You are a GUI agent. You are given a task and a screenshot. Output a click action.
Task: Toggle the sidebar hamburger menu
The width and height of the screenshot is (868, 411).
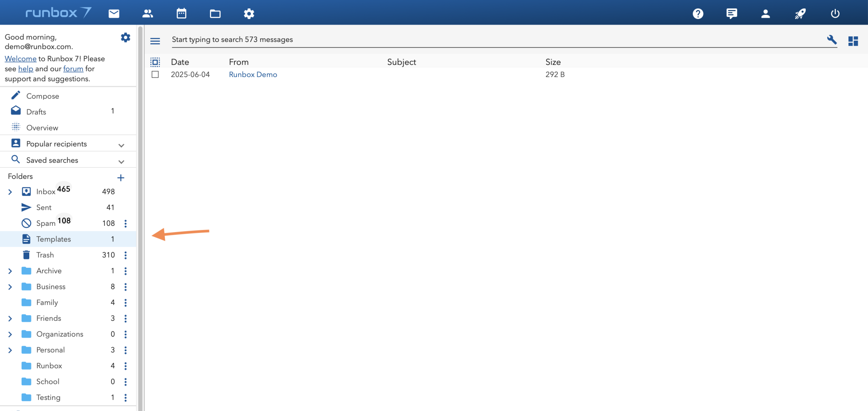(155, 41)
